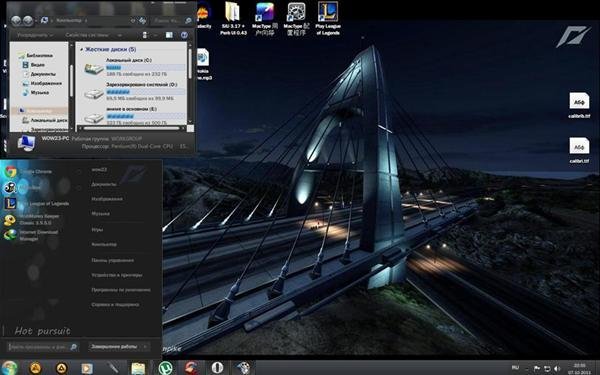Select Video in Explorer navigation pane
This screenshot has width=600, height=375.
pyautogui.click(x=34, y=65)
